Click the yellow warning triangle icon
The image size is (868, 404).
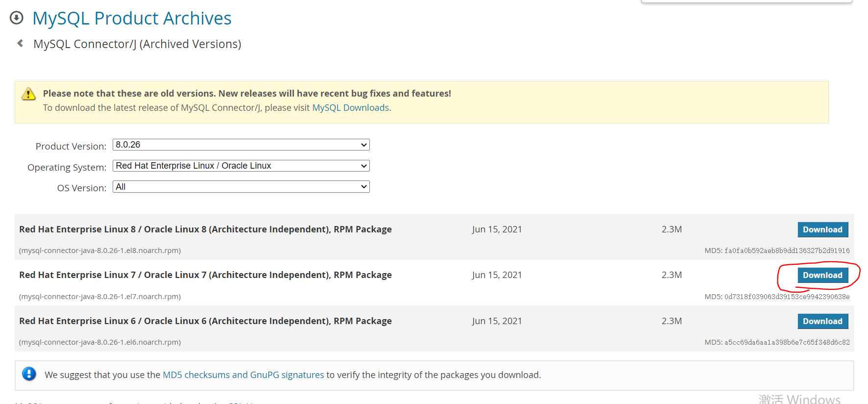[x=29, y=93]
